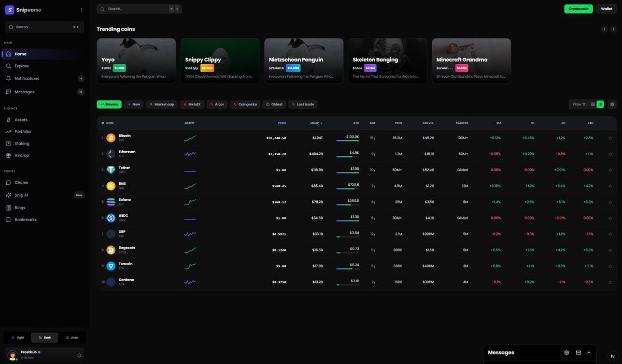This screenshot has height=364, width=622.
Task: Click the Bookmarks sidebar icon
Action: pyautogui.click(x=9, y=220)
